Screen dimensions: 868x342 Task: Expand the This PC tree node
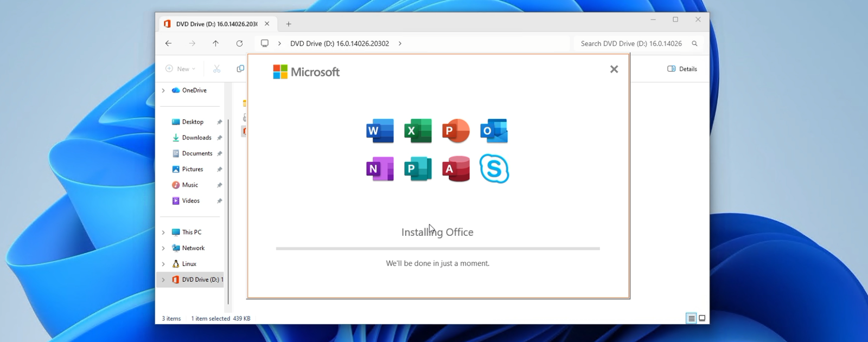click(163, 233)
